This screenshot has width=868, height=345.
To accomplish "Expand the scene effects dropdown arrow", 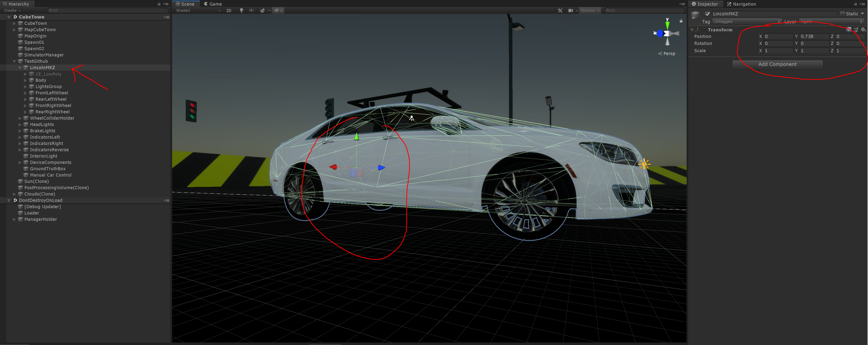I will 269,10.
